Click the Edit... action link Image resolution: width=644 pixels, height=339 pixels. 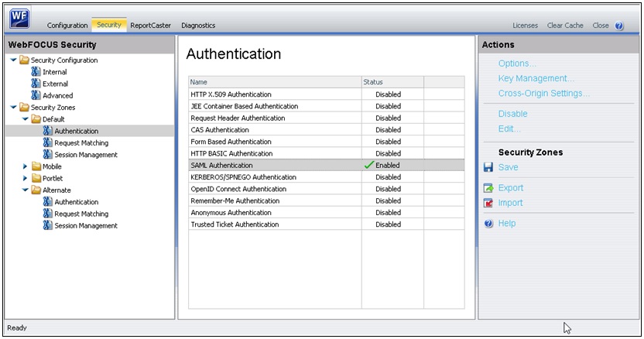point(509,129)
